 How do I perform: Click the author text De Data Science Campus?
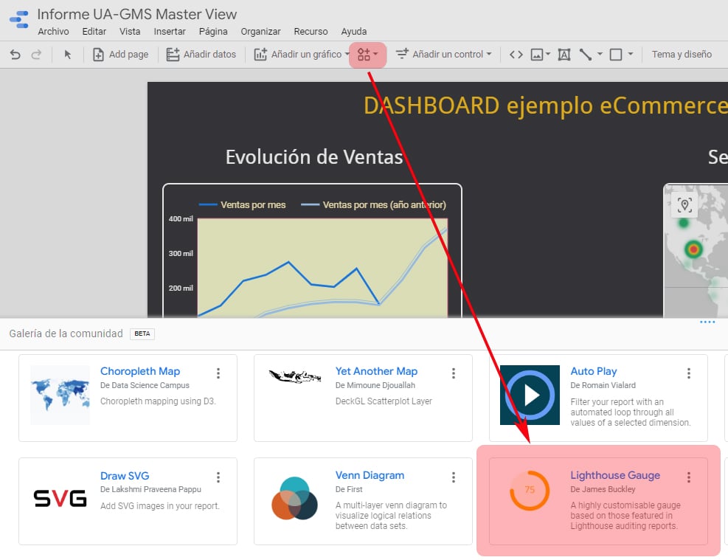coord(145,385)
